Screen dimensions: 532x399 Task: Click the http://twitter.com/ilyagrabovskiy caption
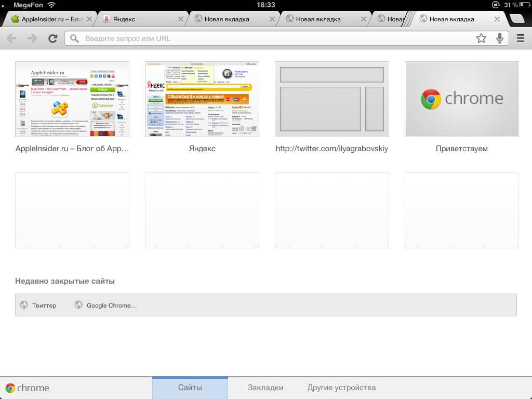tap(332, 149)
